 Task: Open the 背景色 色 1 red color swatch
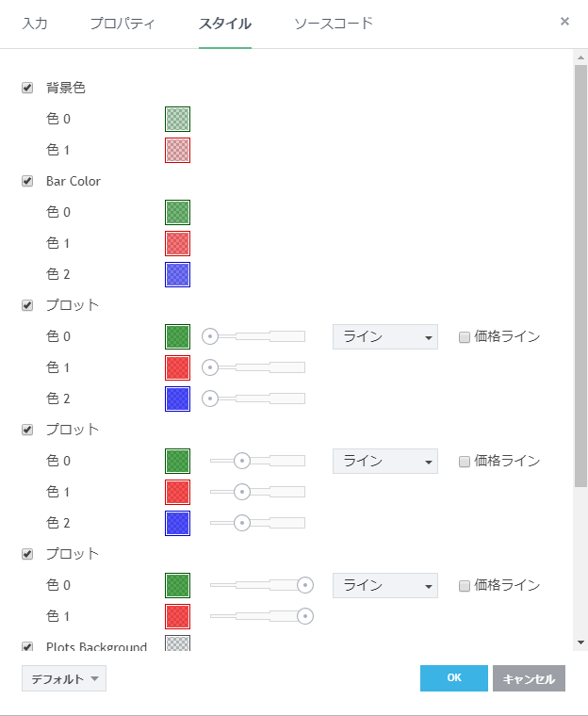177,150
